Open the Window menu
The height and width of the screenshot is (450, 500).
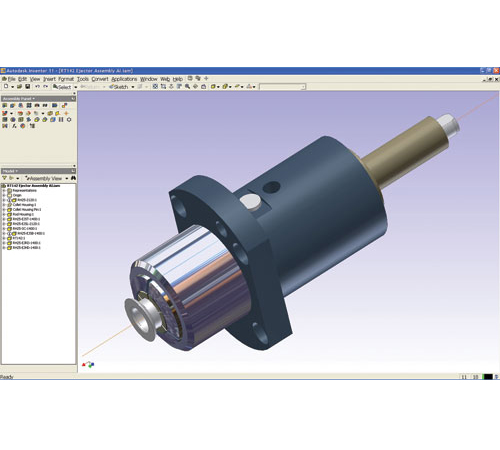148,79
